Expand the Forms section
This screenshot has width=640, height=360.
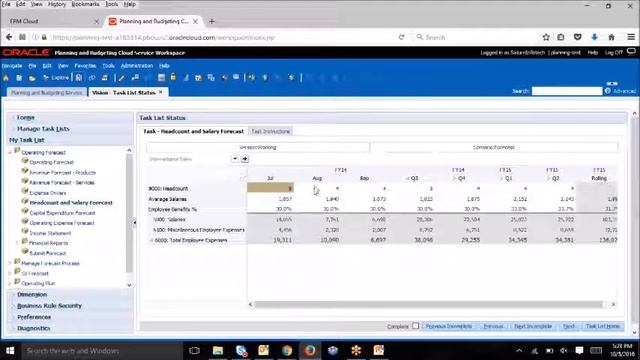(13, 118)
